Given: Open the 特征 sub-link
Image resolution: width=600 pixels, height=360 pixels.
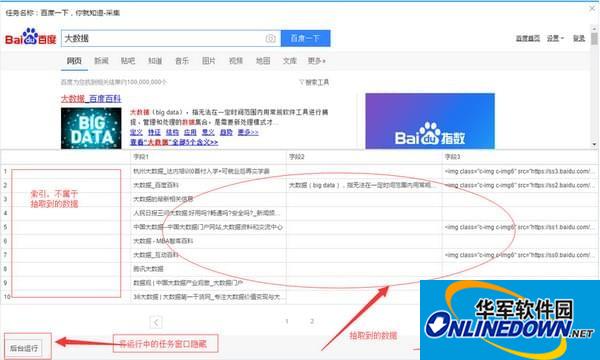Looking at the screenshot, I should pyautogui.click(x=154, y=132).
